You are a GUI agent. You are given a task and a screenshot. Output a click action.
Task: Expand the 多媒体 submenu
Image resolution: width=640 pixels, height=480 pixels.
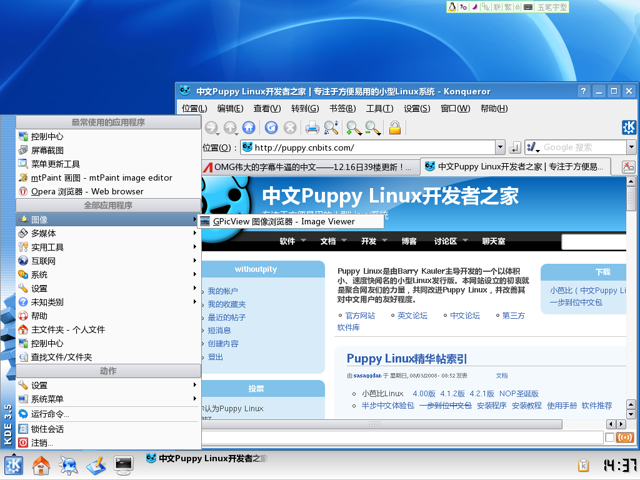(108, 233)
